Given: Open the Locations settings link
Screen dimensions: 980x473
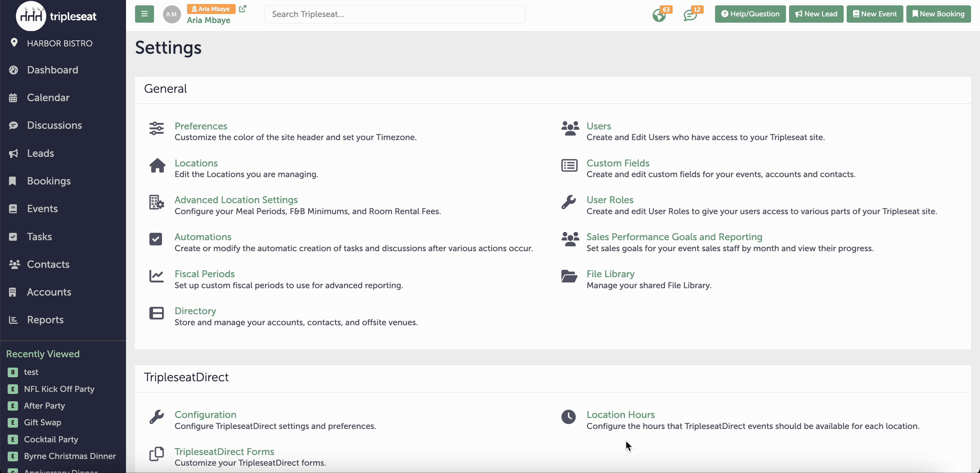Looking at the screenshot, I should tap(196, 163).
